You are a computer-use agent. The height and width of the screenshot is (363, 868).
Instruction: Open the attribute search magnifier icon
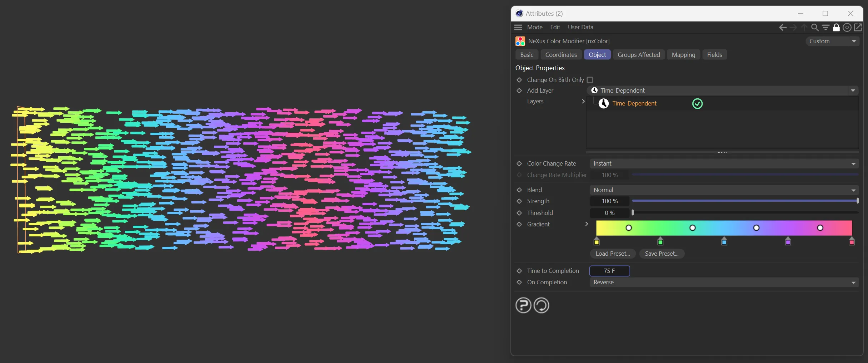pyautogui.click(x=814, y=28)
